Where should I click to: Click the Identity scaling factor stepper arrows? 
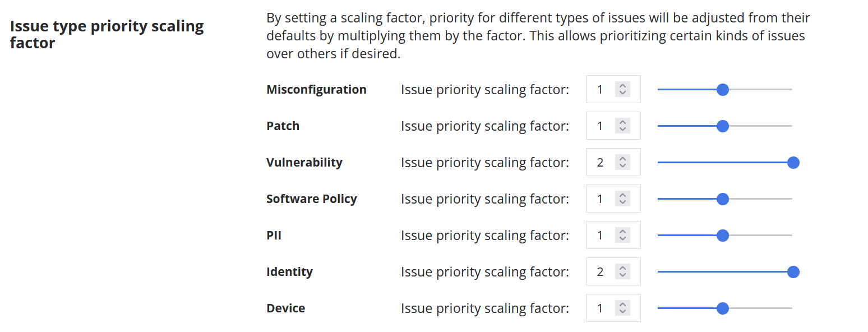click(x=622, y=271)
